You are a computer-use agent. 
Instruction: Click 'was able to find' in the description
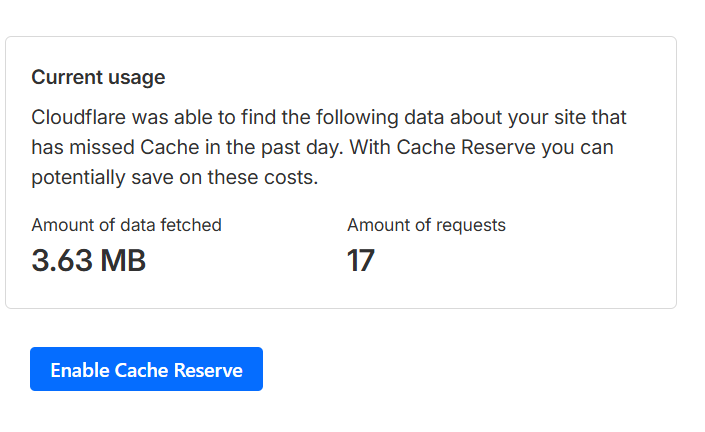coord(194,117)
